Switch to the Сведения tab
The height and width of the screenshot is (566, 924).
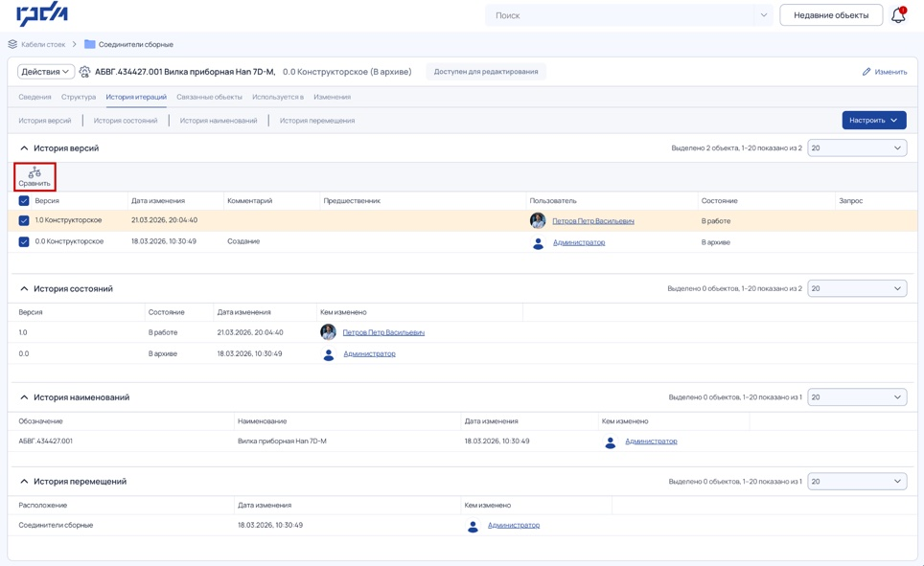coord(35,97)
